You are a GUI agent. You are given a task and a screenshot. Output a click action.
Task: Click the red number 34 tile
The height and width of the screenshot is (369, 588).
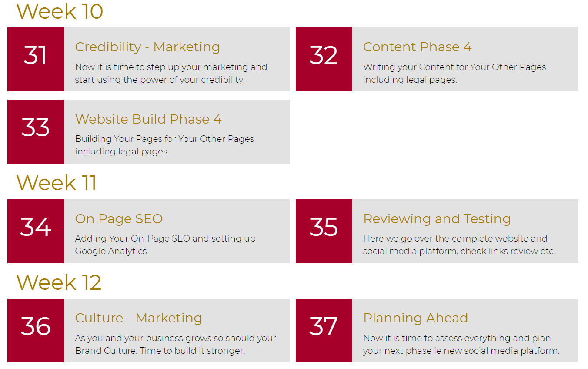click(x=36, y=231)
